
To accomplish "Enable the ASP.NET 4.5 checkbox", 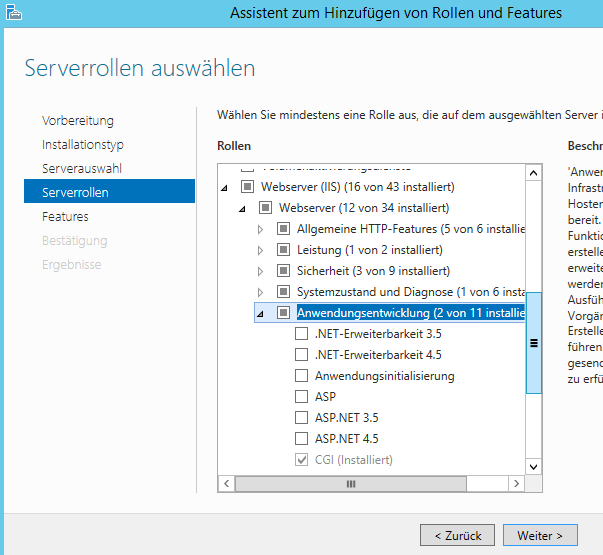I will pyautogui.click(x=302, y=438).
